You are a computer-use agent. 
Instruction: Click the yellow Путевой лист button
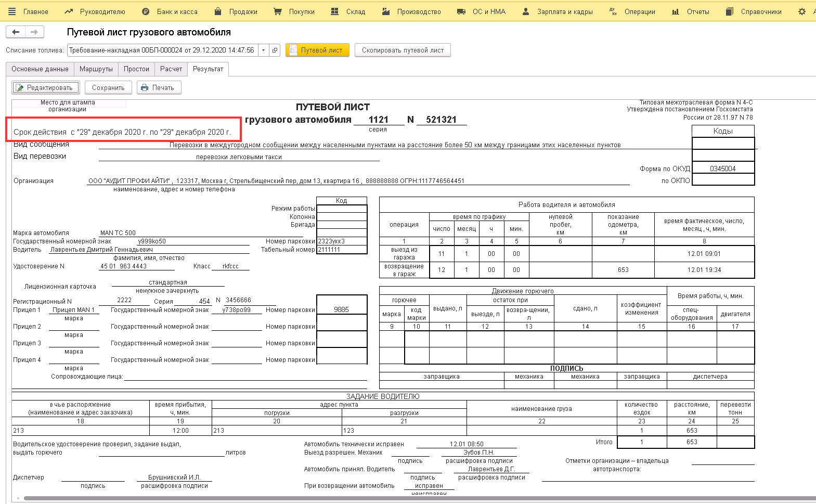click(x=317, y=50)
